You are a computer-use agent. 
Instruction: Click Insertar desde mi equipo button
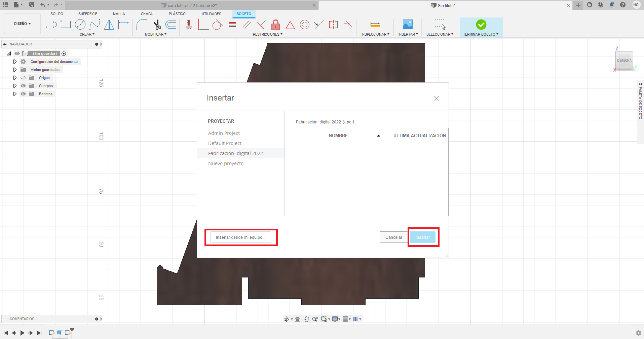[x=240, y=237]
